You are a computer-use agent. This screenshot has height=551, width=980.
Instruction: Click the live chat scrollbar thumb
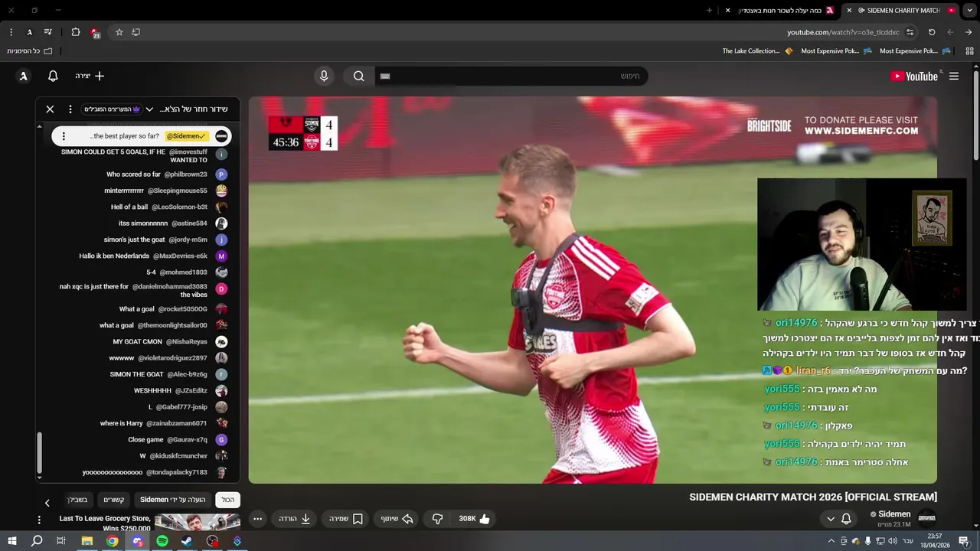[x=40, y=453]
